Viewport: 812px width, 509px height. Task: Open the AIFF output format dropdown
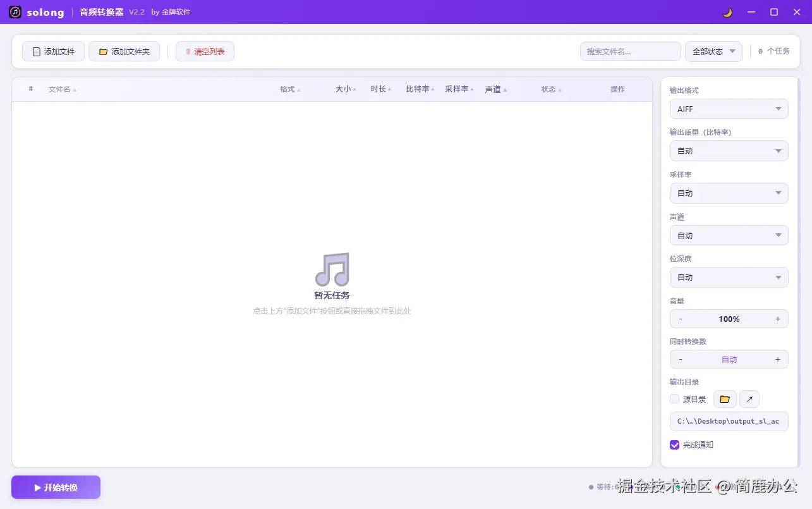[x=728, y=109]
